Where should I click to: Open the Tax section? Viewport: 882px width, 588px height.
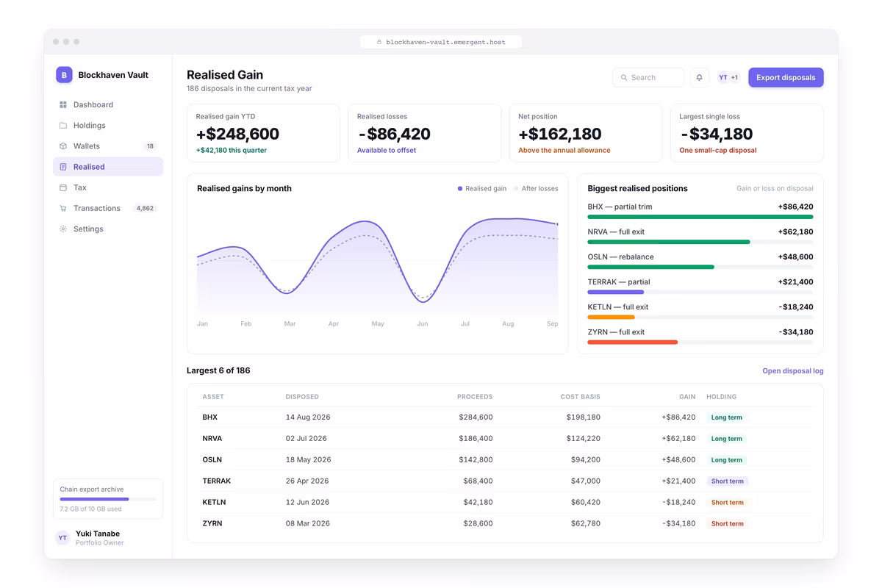[x=108, y=187]
